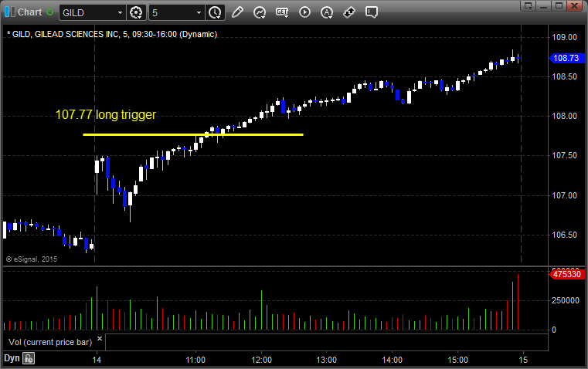Click the 107.00 price axis label
The width and height of the screenshot is (588, 369).
pyautogui.click(x=564, y=195)
